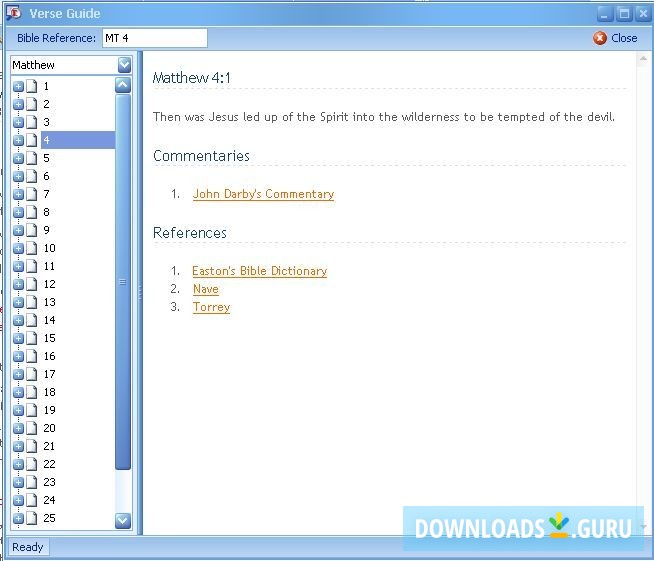Click the Bible Reference input field
This screenshot has width=654, height=561.
pos(155,38)
